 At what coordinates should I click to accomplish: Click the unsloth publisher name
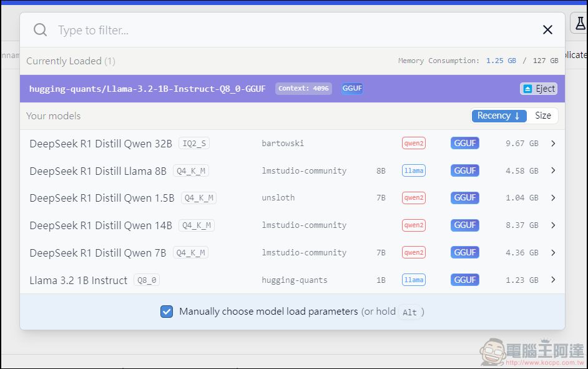pyautogui.click(x=278, y=198)
